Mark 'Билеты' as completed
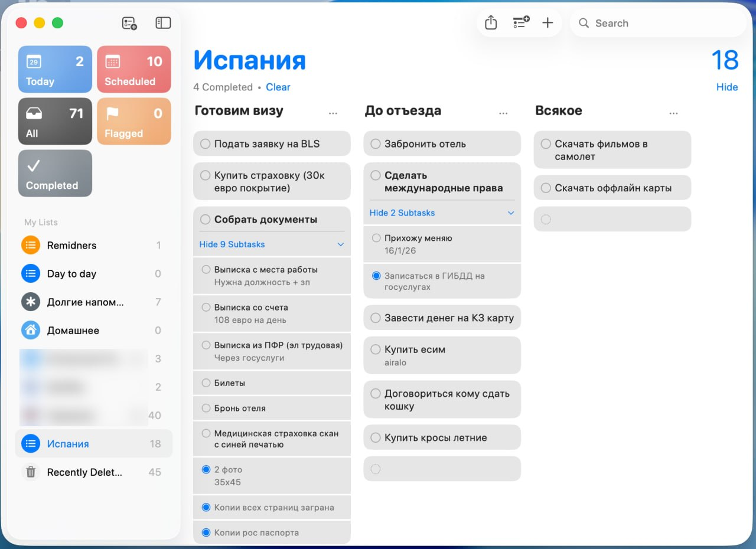Image resolution: width=756 pixels, height=549 pixels. pyautogui.click(x=205, y=383)
